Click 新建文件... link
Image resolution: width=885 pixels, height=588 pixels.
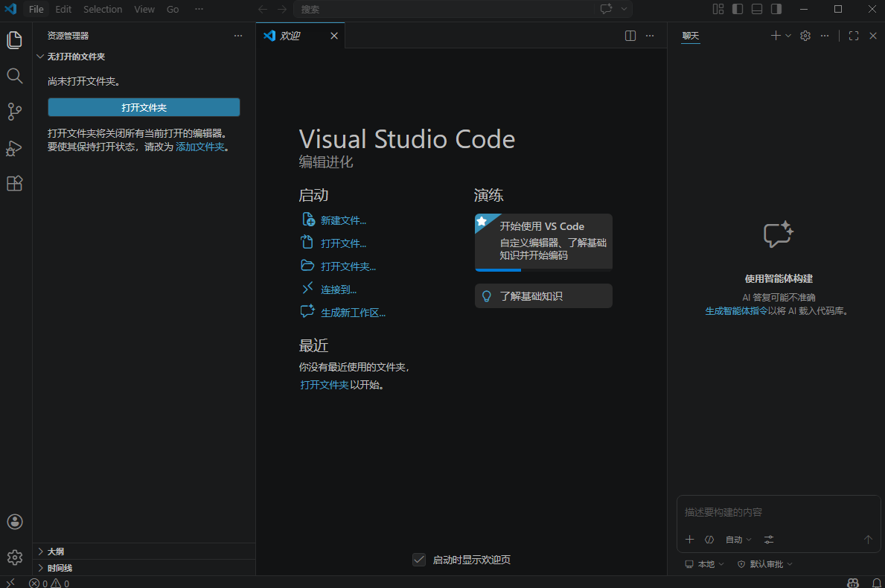click(343, 220)
